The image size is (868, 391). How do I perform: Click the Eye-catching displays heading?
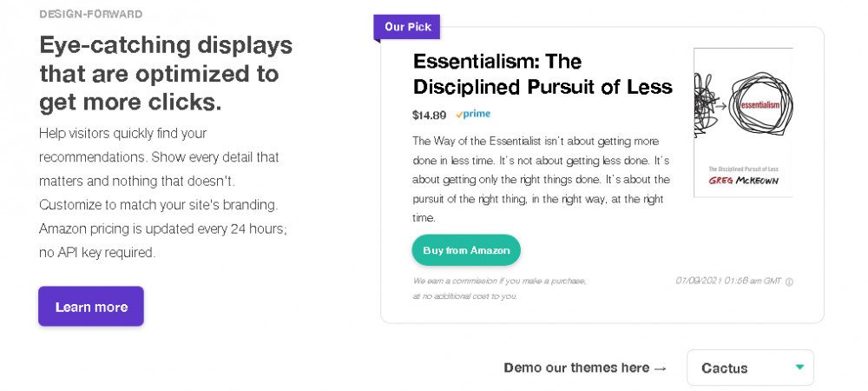pyautogui.click(x=166, y=73)
